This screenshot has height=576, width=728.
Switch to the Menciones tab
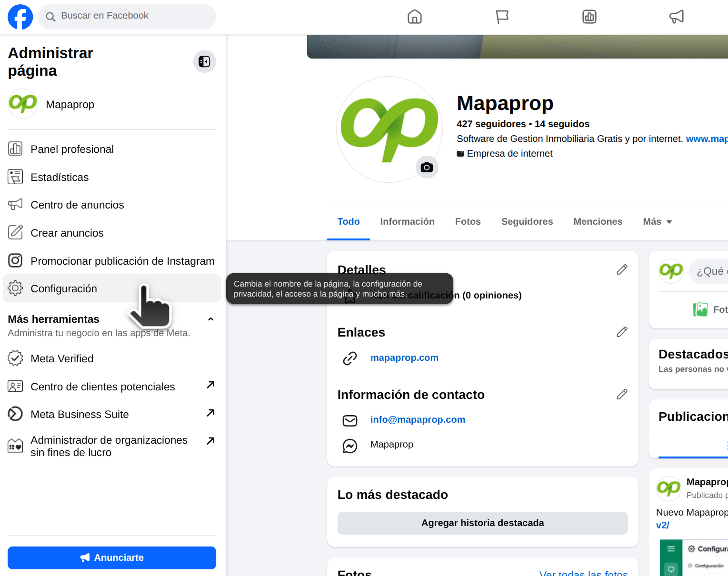[598, 221]
